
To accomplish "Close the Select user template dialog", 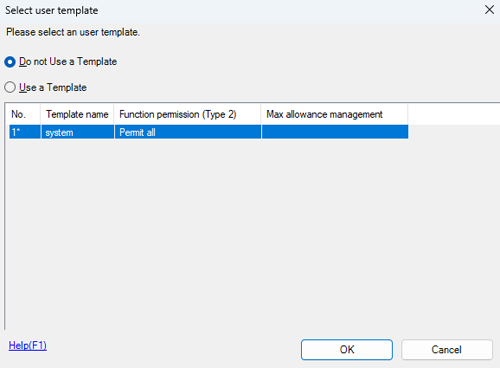I will (x=489, y=10).
